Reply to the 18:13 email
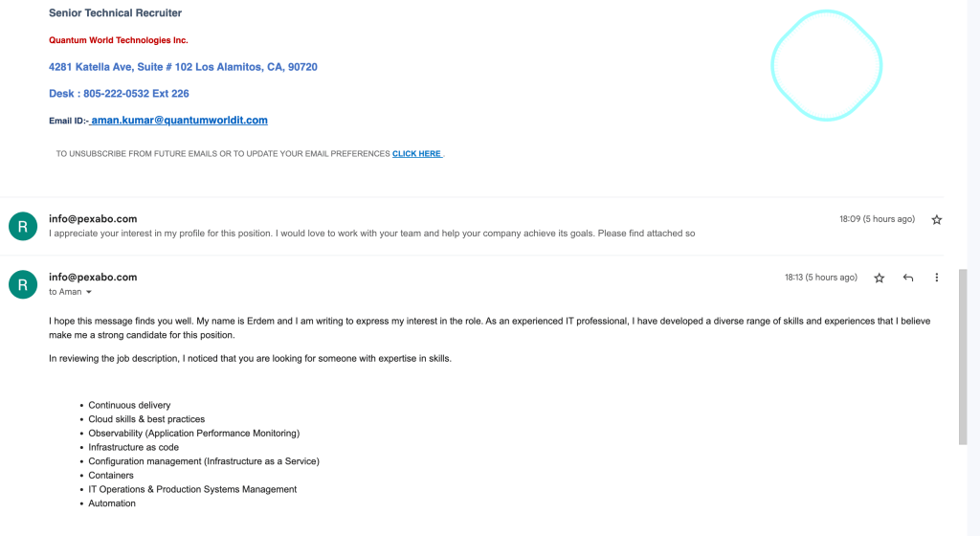The image size is (980, 536). point(908,278)
